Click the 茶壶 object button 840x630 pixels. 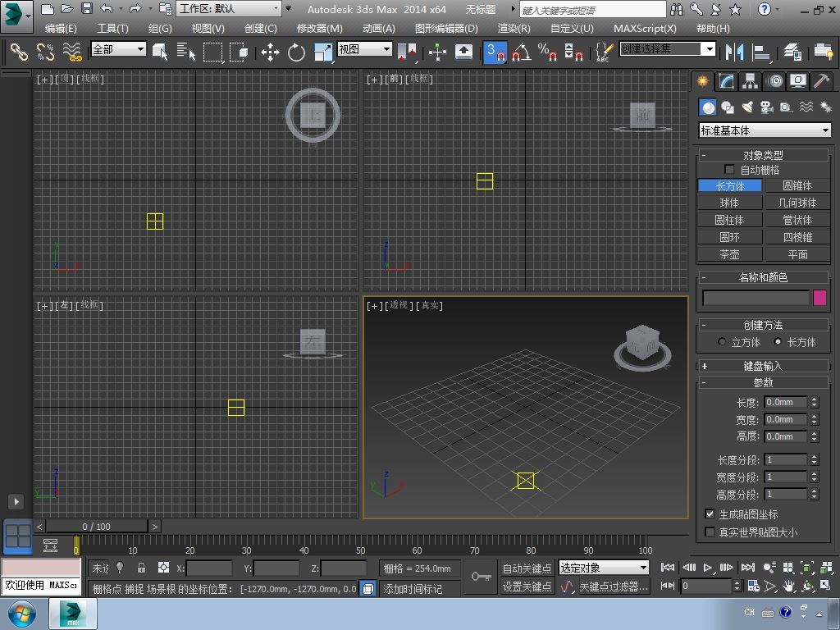pyautogui.click(x=729, y=254)
